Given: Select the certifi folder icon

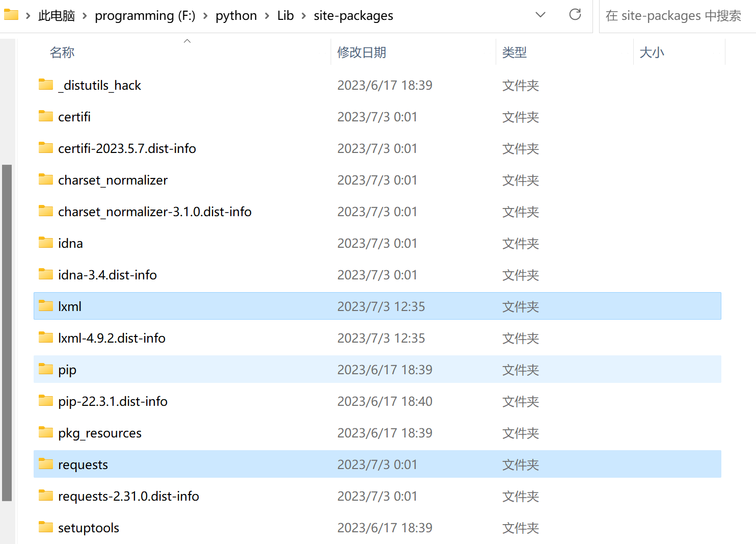Looking at the screenshot, I should 46,116.
